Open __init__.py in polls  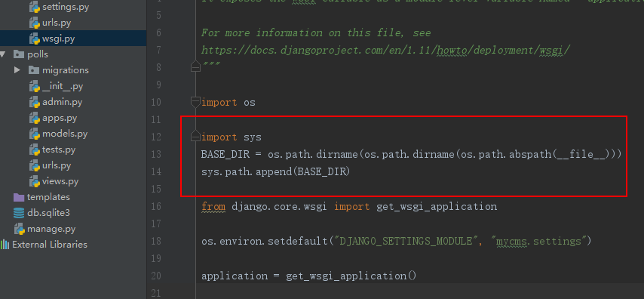pos(63,86)
